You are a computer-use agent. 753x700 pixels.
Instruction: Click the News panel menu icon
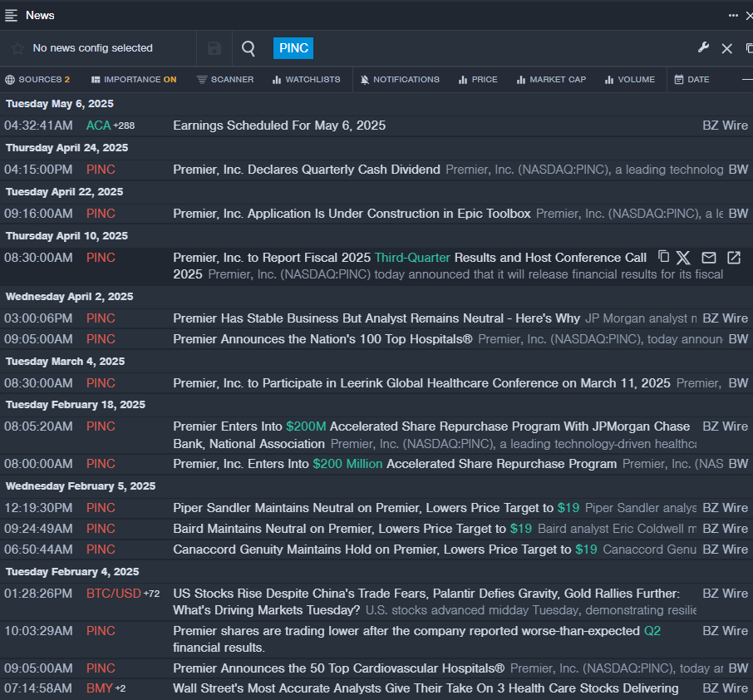coord(11,15)
